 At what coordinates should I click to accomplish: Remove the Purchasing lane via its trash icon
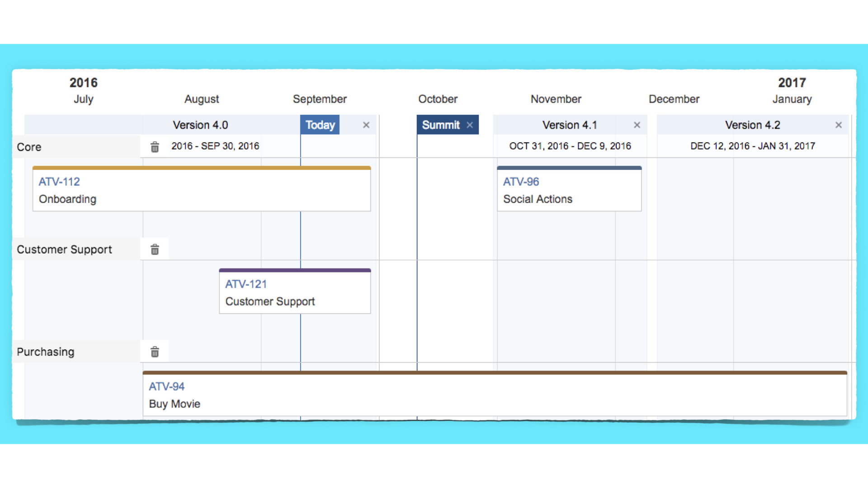[155, 352]
